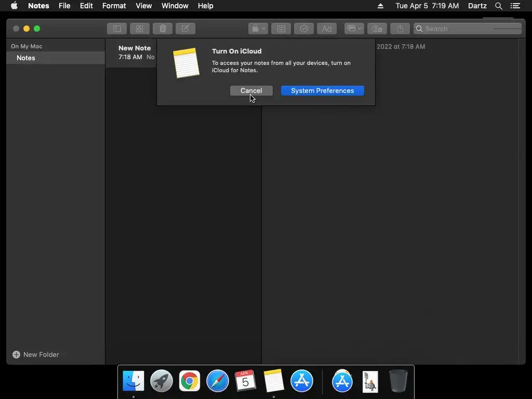The image size is (532, 399).
Task: Open the View menu
Action: pos(143,6)
